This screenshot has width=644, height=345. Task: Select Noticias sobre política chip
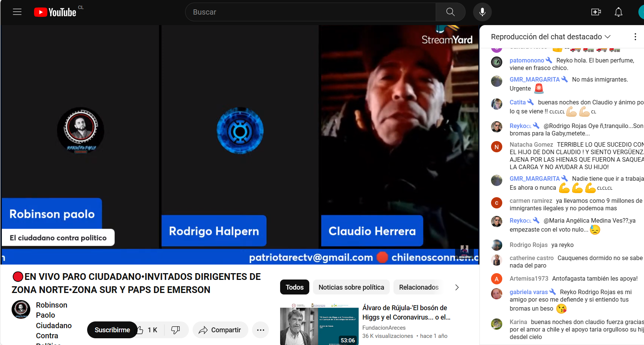click(351, 287)
